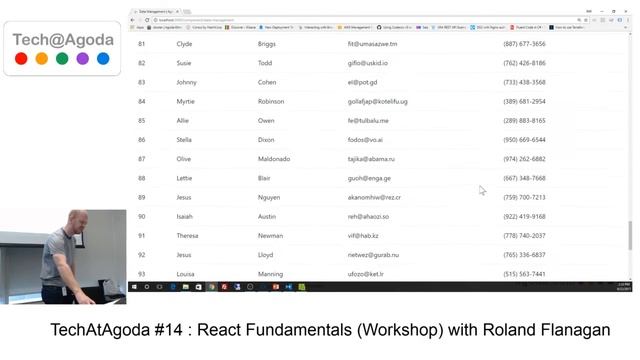Close the Data Management tab

tap(178, 11)
